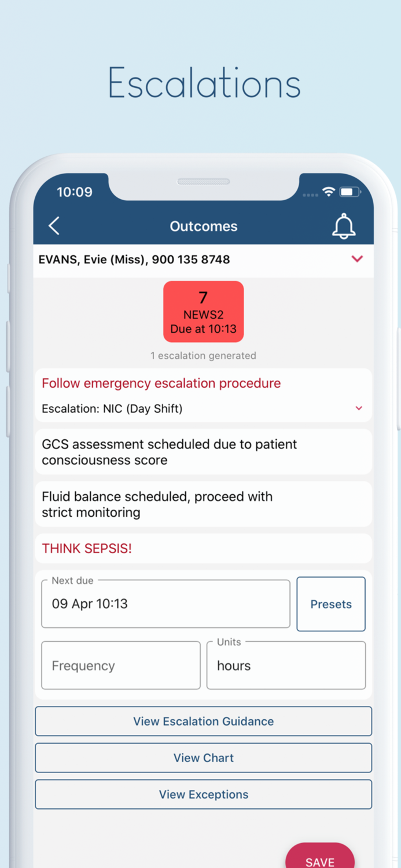Viewport: 401px width, 868px height.
Task: Open the Units dropdown showing hours
Action: pyautogui.click(x=286, y=665)
